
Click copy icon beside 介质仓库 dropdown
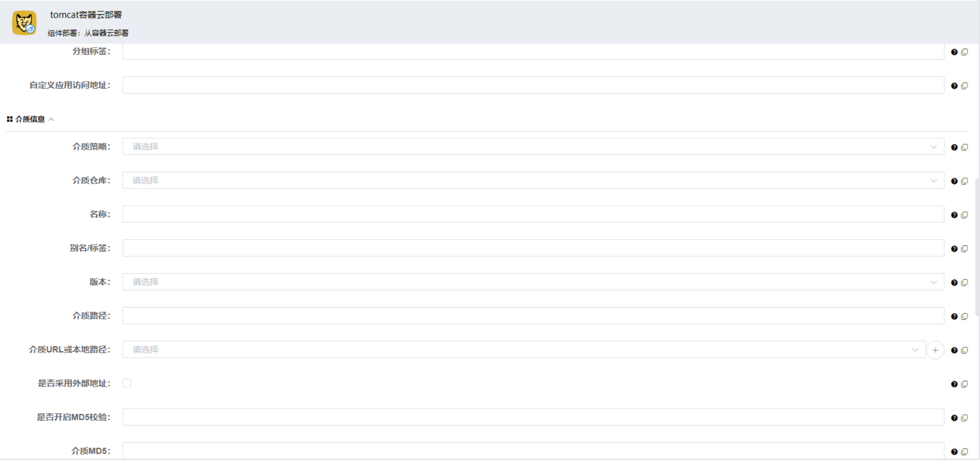[x=964, y=181]
